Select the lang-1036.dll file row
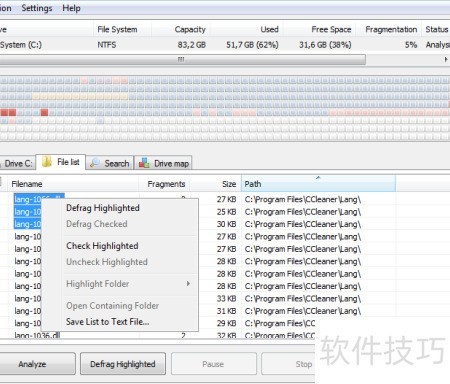Image resolution: width=450 pixels, height=384 pixels. click(x=37, y=335)
